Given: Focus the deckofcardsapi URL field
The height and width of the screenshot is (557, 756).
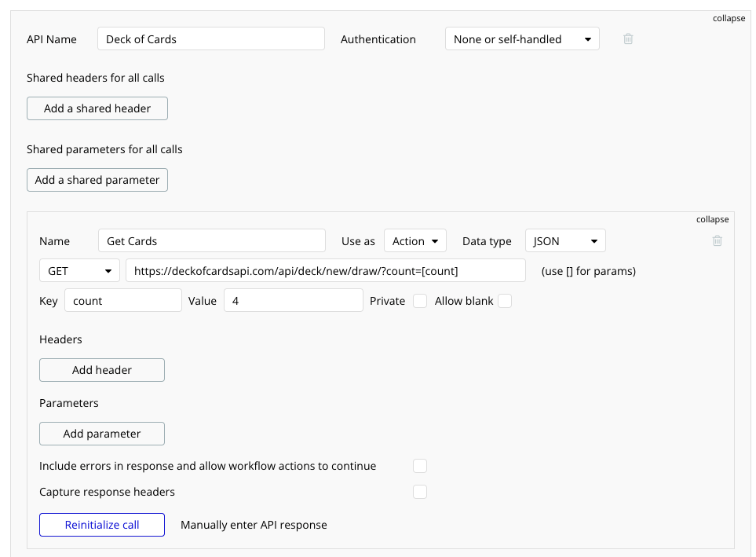Looking at the screenshot, I should point(325,271).
